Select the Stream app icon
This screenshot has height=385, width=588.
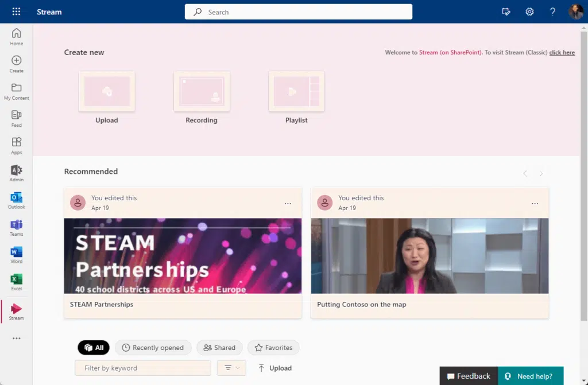16,312
